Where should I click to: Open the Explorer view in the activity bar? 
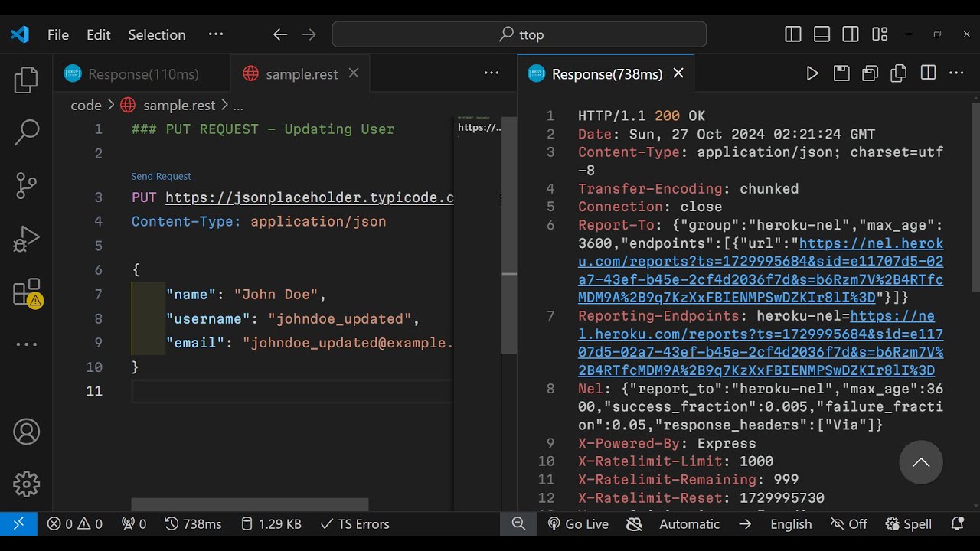(x=26, y=80)
